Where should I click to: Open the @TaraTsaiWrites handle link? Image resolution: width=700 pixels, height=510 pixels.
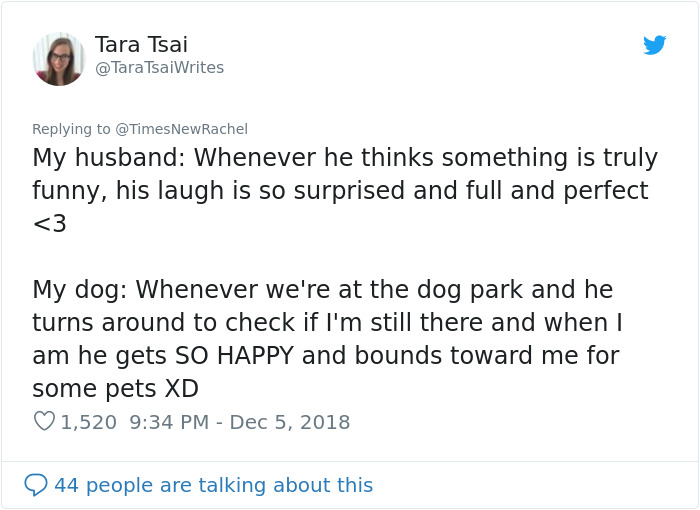tap(159, 68)
